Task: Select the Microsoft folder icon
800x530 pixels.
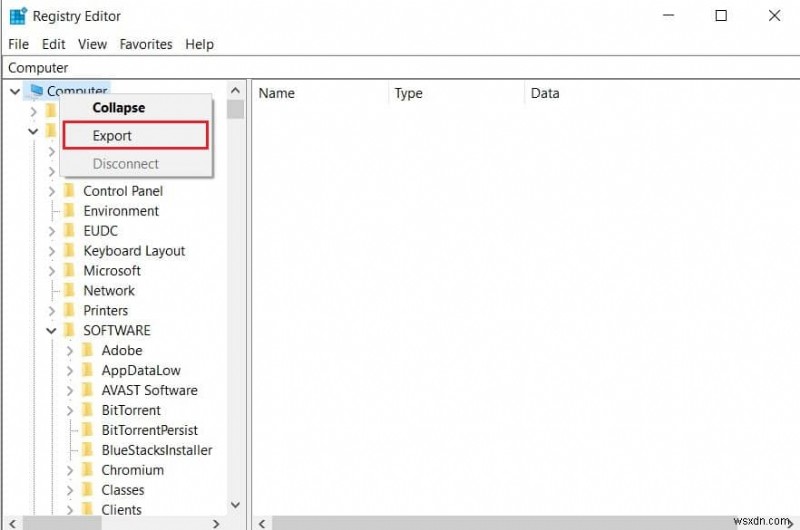Action: (x=70, y=270)
